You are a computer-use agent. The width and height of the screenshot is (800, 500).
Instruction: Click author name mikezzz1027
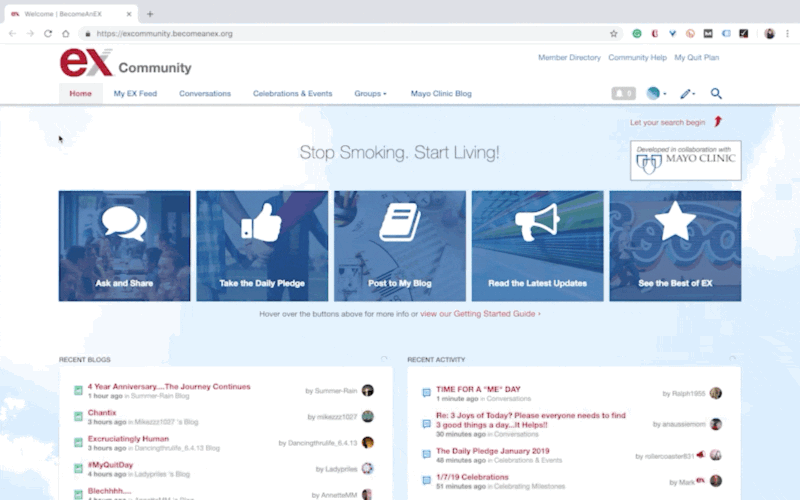[x=337, y=417]
